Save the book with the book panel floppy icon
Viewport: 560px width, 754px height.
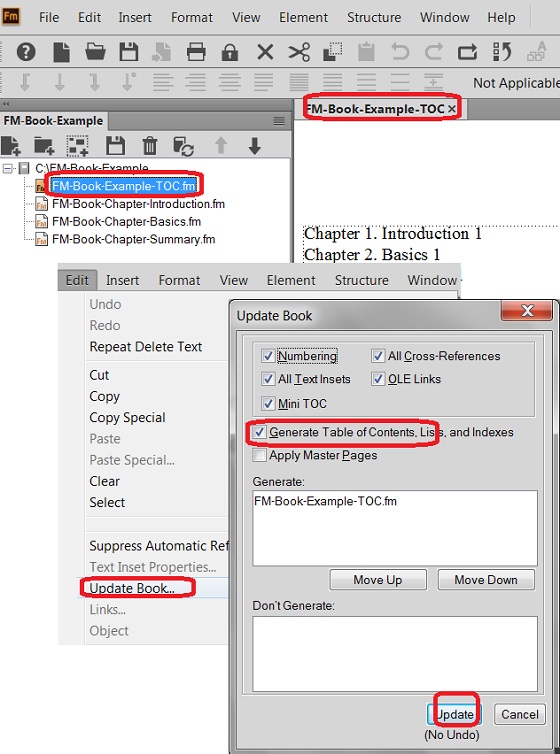(115, 146)
